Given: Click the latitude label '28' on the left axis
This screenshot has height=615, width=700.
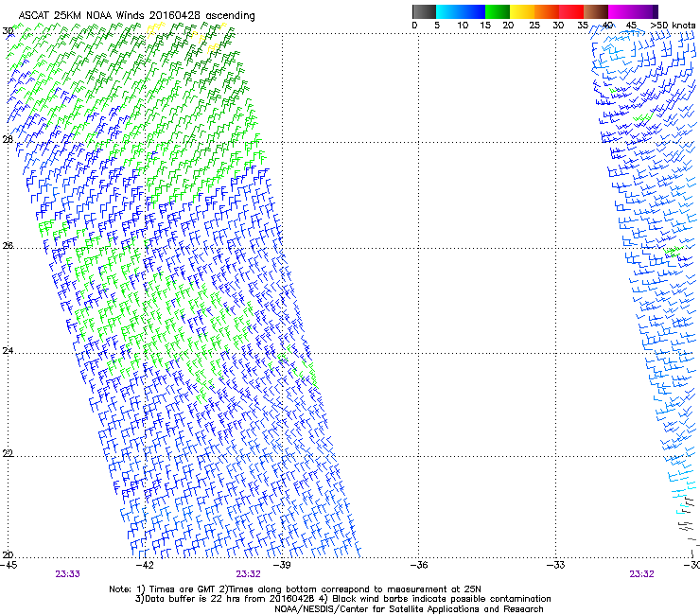Looking at the screenshot, I should (8, 139).
